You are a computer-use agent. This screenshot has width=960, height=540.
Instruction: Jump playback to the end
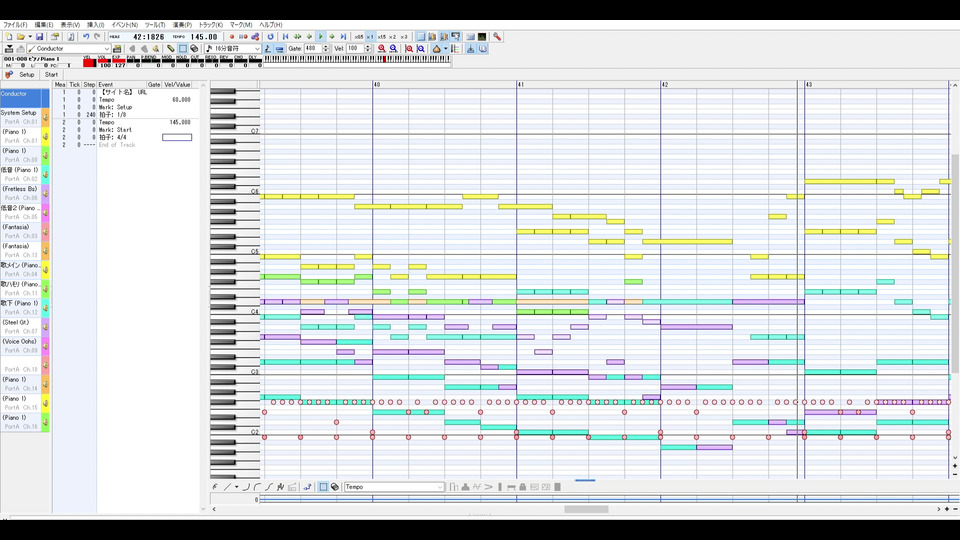coord(343,37)
